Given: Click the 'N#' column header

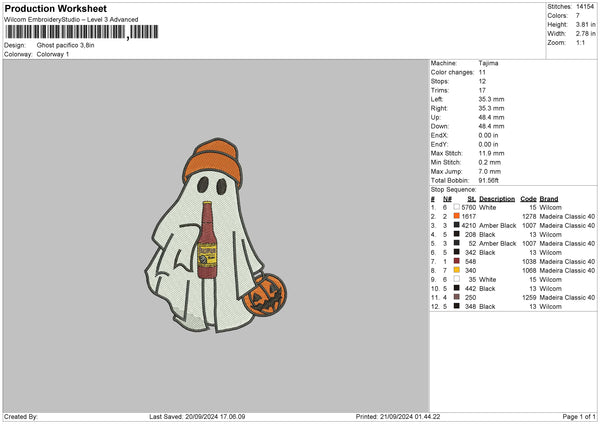Looking at the screenshot, I should pos(447,199).
